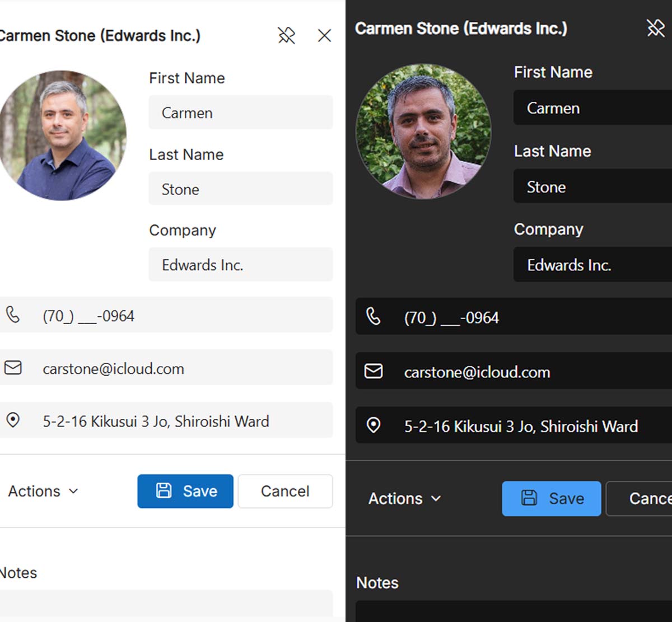The image size is (672, 622).
Task: Click the location pin icon for the address
Action: point(13,421)
